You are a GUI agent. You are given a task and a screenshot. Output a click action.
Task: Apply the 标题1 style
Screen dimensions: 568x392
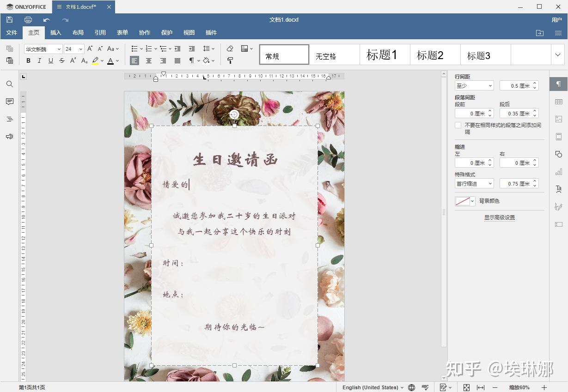(385, 54)
